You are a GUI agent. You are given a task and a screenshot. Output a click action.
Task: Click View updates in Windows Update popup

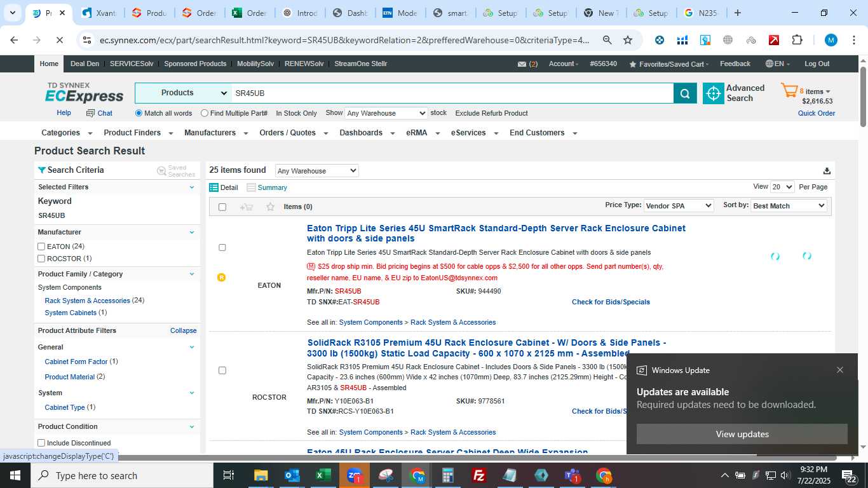pos(742,434)
